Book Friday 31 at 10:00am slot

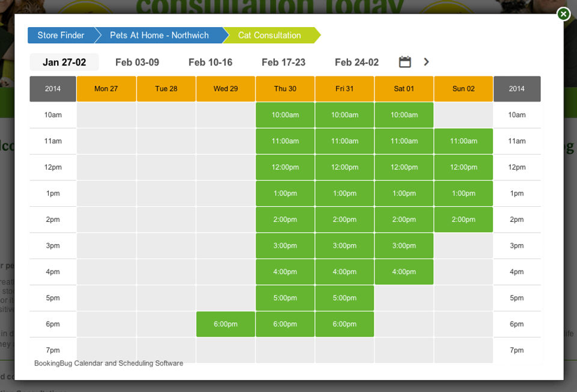coord(345,115)
